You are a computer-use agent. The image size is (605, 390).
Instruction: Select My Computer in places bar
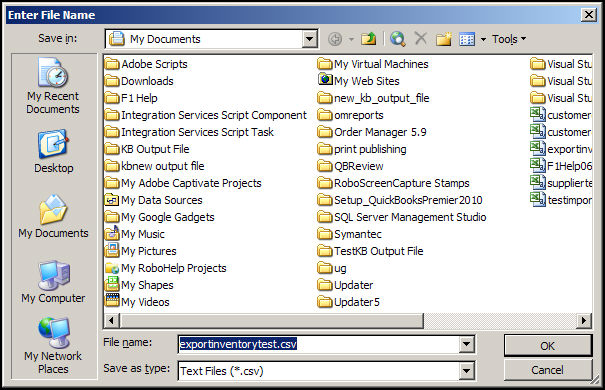[x=53, y=282]
